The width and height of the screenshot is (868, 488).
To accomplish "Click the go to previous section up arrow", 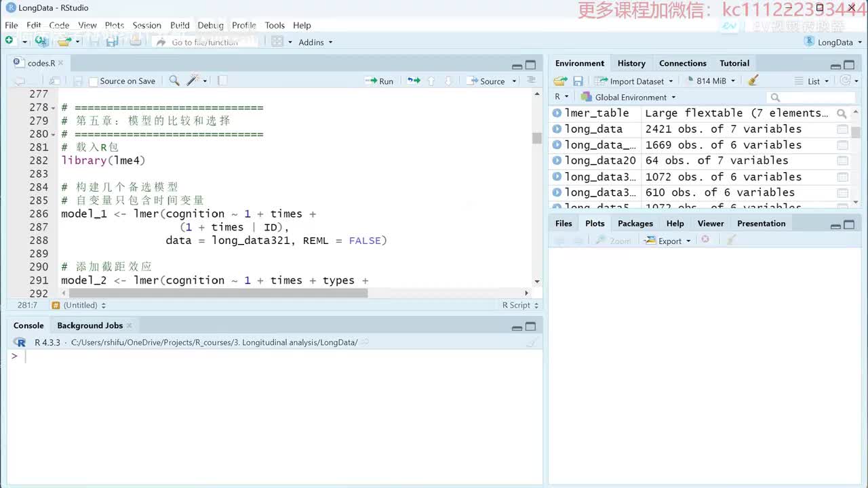I will 431,81.
